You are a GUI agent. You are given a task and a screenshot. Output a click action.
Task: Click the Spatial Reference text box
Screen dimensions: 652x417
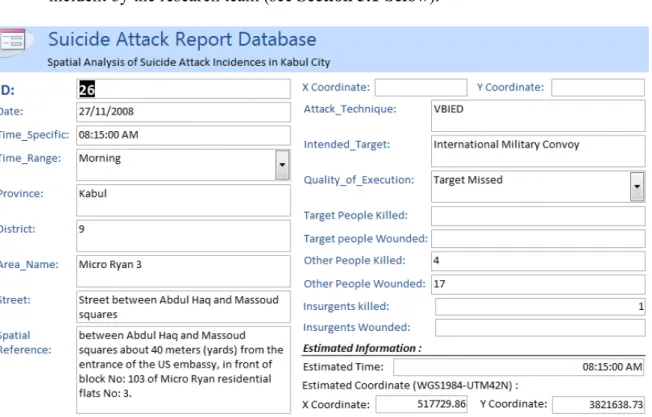(183, 370)
